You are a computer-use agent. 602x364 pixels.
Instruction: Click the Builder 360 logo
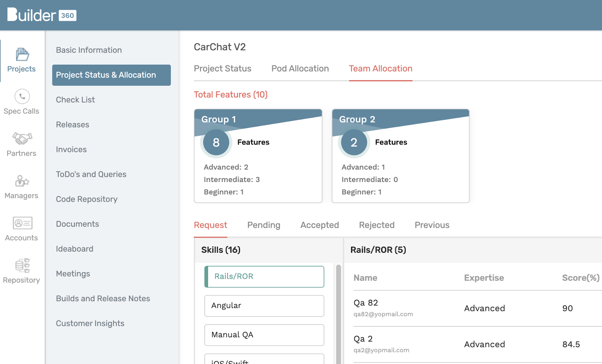pyautogui.click(x=42, y=15)
